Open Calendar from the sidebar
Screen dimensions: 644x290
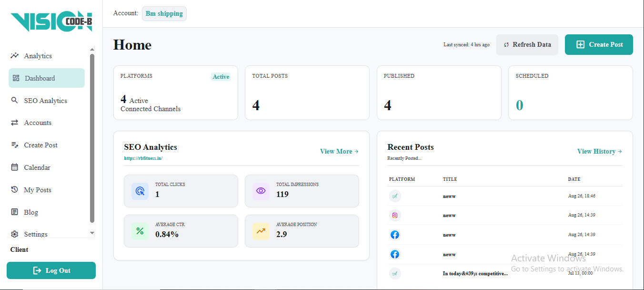pos(47,167)
